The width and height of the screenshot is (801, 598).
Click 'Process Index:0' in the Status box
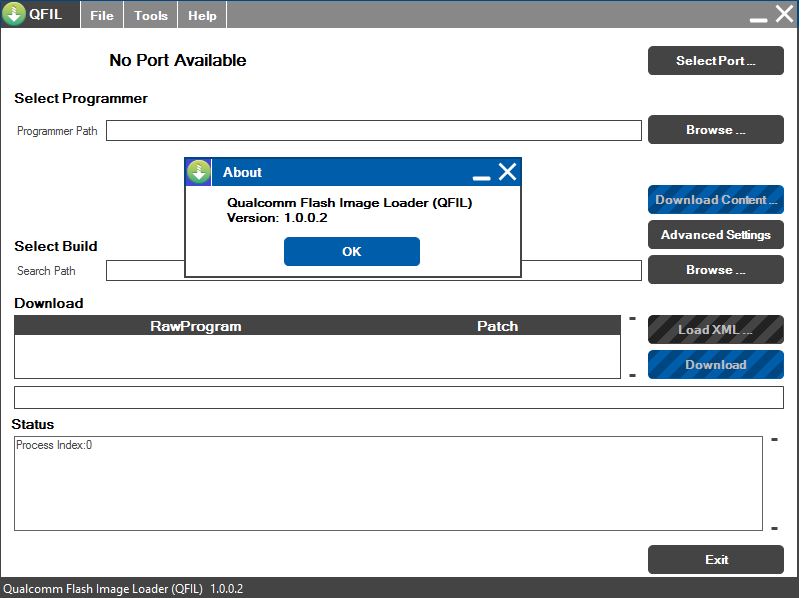[x=54, y=445]
